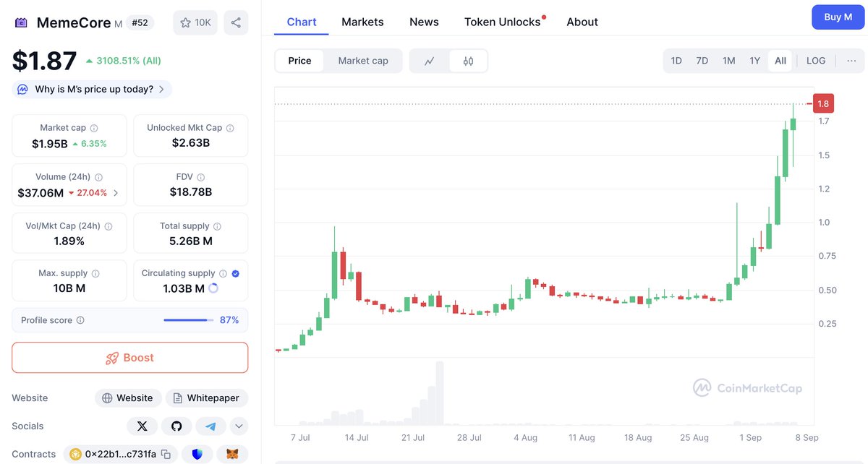The width and height of the screenshot is (868, 464).
Task: Click the circulating supply progress ring
Action: pos(213,288)
